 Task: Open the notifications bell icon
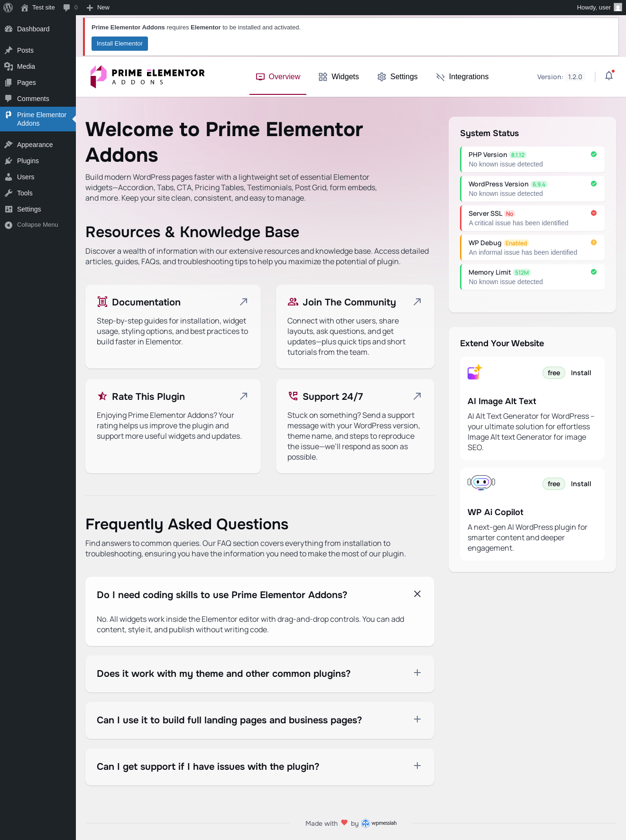click(x=609, y=76)
